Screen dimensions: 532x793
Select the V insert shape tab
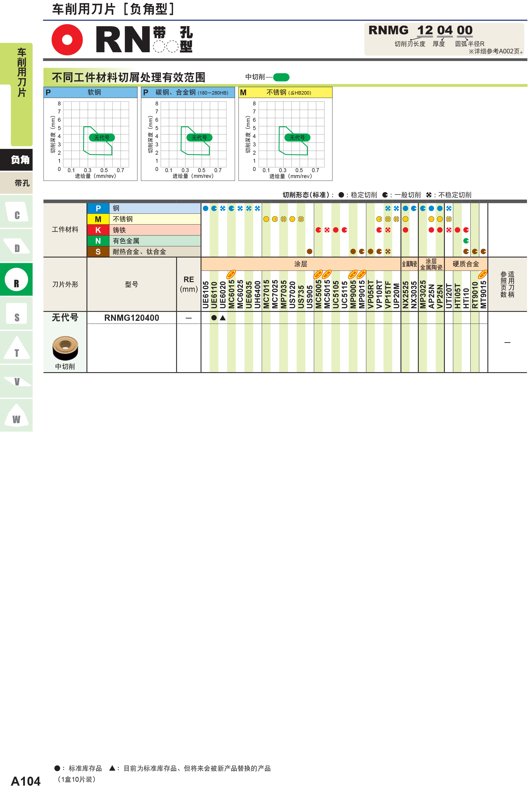(x=16, y=381)
